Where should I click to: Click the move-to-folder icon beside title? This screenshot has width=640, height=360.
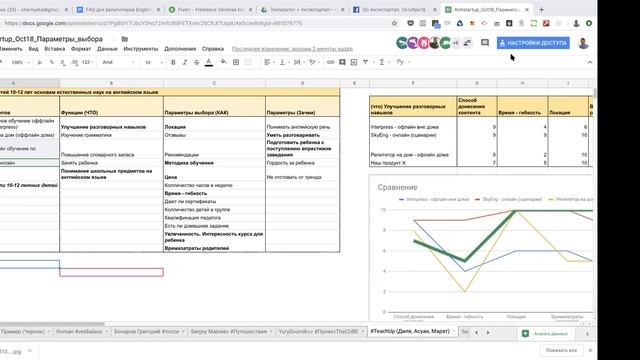(125, 39)
